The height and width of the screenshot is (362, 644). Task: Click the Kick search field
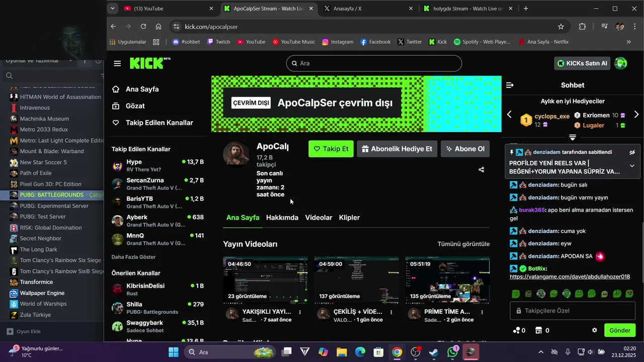tap(374, 63)
